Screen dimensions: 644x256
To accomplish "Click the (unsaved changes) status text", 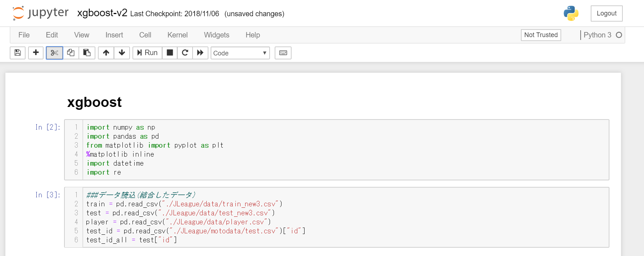I will 254,14.
